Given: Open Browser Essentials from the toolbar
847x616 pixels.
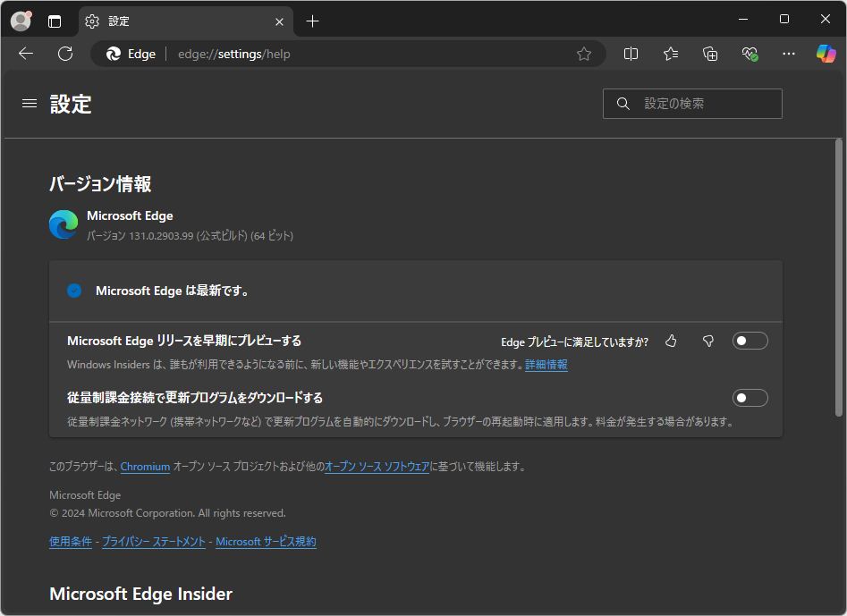Looking at the screenshot, I should (750, 54).
